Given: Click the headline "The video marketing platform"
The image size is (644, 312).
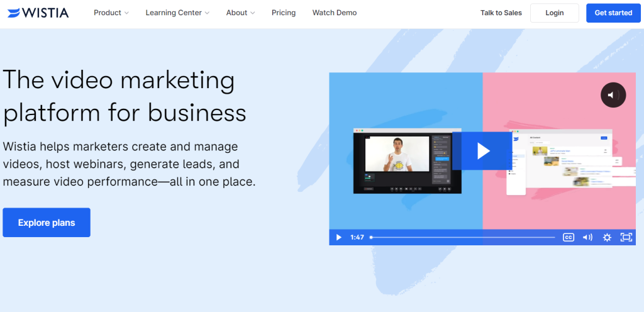Looking at the screenshot, I should click(125, 96).
